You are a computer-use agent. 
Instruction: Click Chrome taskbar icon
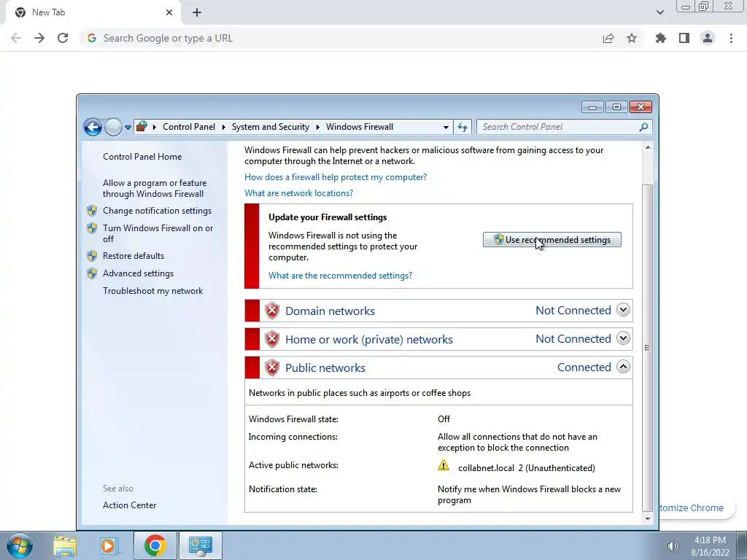click(x=155, y=545)
